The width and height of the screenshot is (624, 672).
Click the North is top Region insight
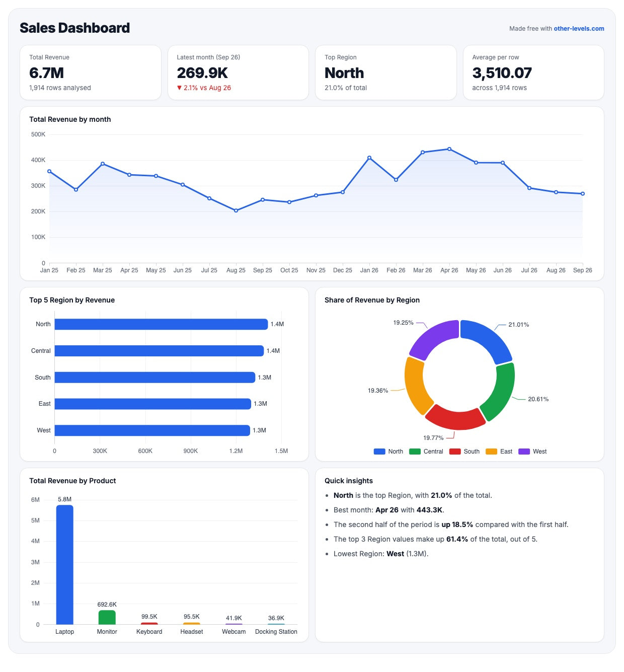coord(413,495)
